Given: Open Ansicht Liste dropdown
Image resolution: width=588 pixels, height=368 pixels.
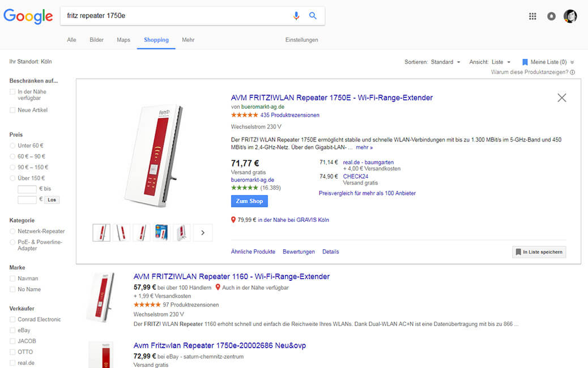Looking at the screenshot, I should coord(501,62).
